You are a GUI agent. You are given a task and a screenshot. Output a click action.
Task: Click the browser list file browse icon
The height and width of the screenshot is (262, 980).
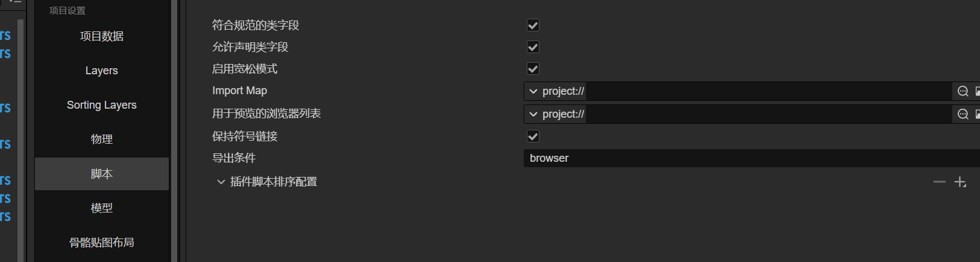[977, 114]
